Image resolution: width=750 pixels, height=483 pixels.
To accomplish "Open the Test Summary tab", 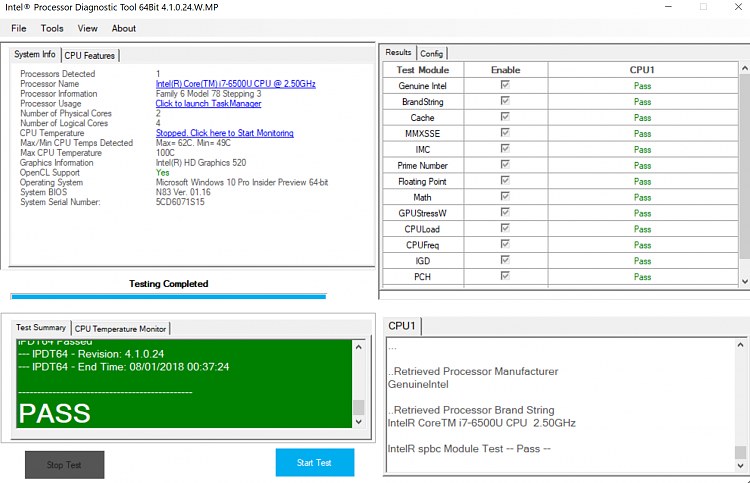I will 41,328.
